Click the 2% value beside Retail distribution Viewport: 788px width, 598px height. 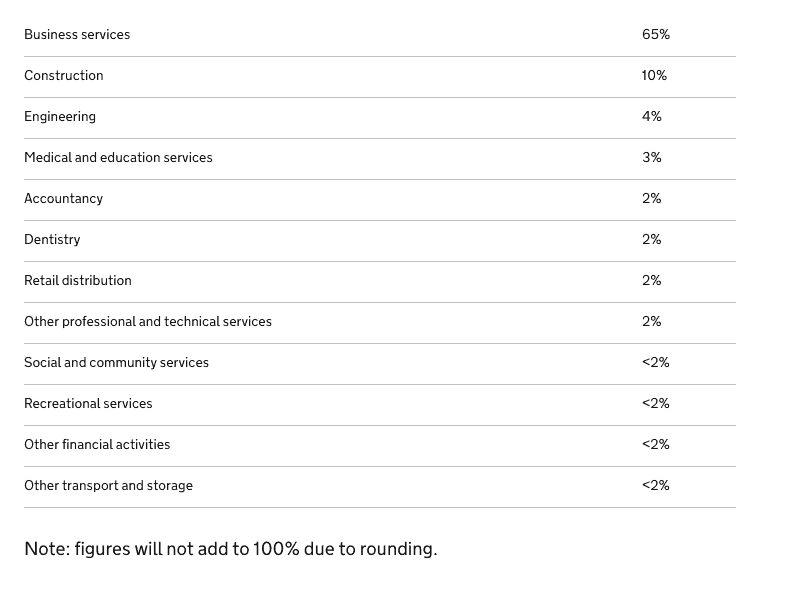(x=652, y=280)
